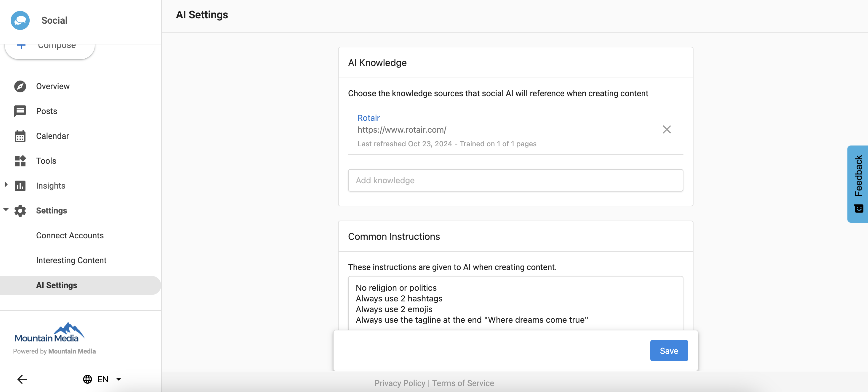Click the Insights bar chart icon
The image size is (868, 392).
pos(20,186)
